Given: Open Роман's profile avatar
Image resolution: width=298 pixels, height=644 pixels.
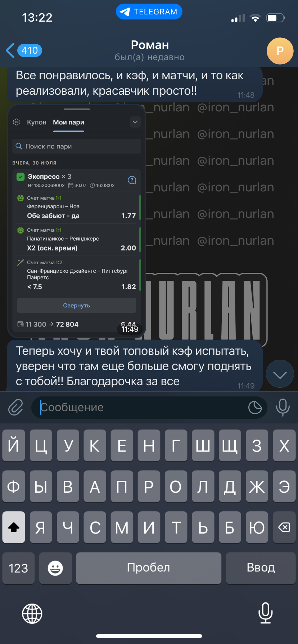Looking at the screenshot, I should (x=280, y=51).
